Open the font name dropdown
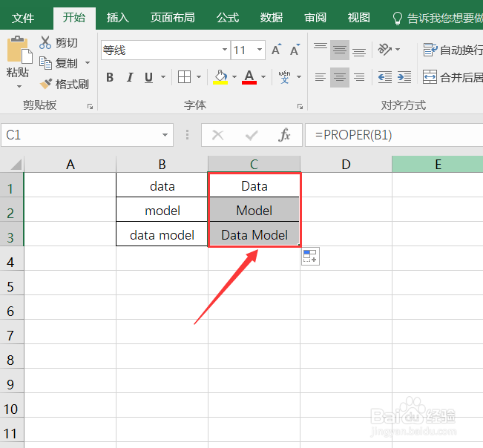 225,50
